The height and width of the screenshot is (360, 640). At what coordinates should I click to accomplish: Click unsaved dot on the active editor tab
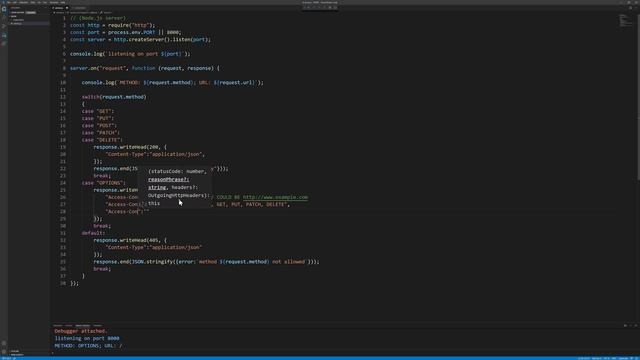[x=67, y=8]
